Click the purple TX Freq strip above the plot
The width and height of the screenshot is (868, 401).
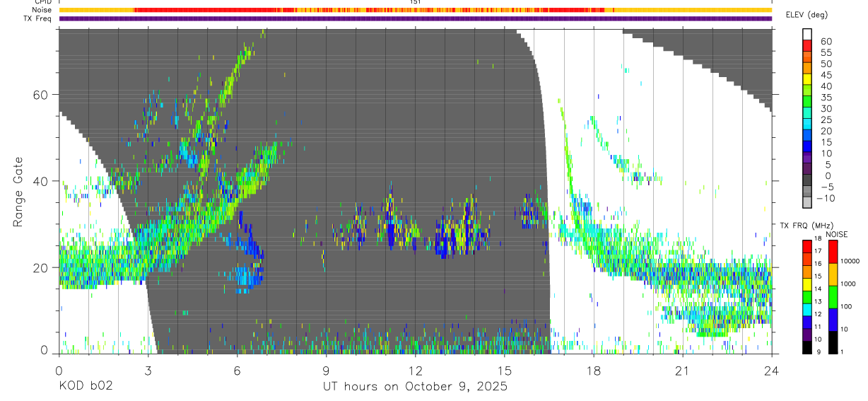tap(415, 18)
